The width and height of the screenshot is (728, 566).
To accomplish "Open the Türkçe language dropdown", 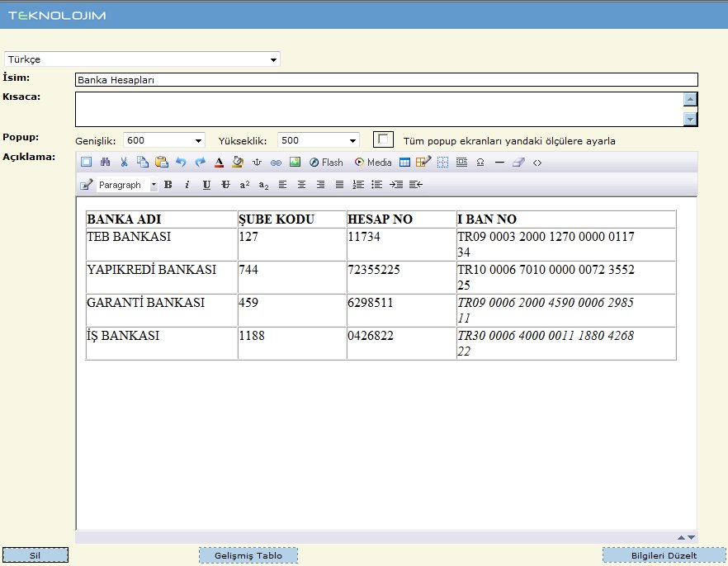I will (x=142, y=59).
